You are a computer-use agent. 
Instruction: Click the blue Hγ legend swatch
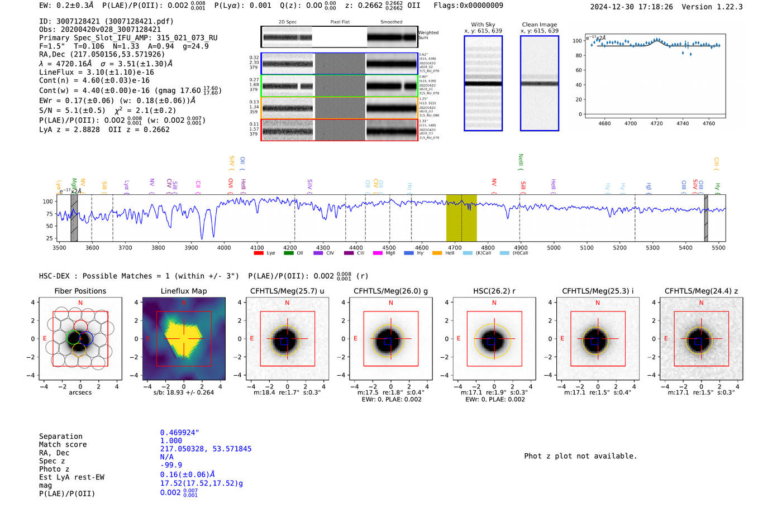point(409,253)
